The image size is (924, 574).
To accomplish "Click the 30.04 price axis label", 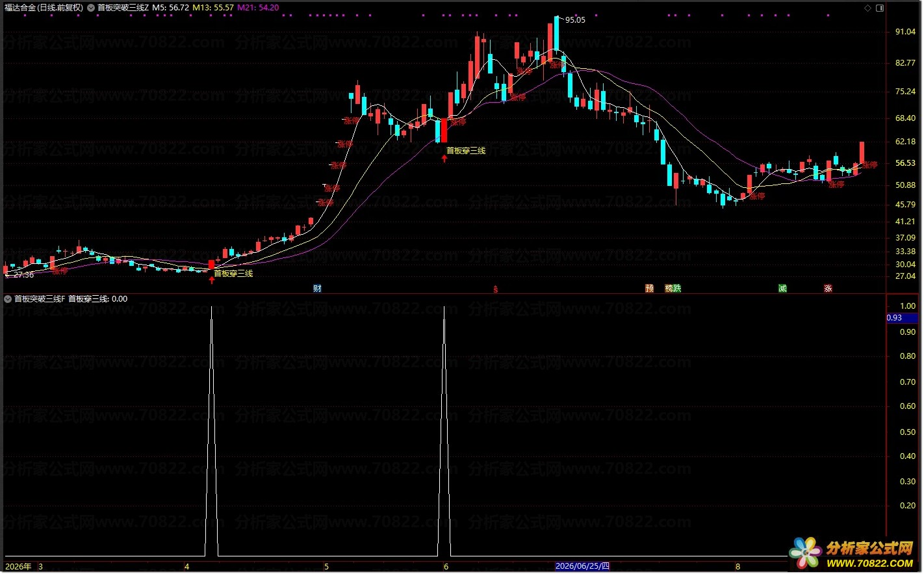I will coord(905,265).
